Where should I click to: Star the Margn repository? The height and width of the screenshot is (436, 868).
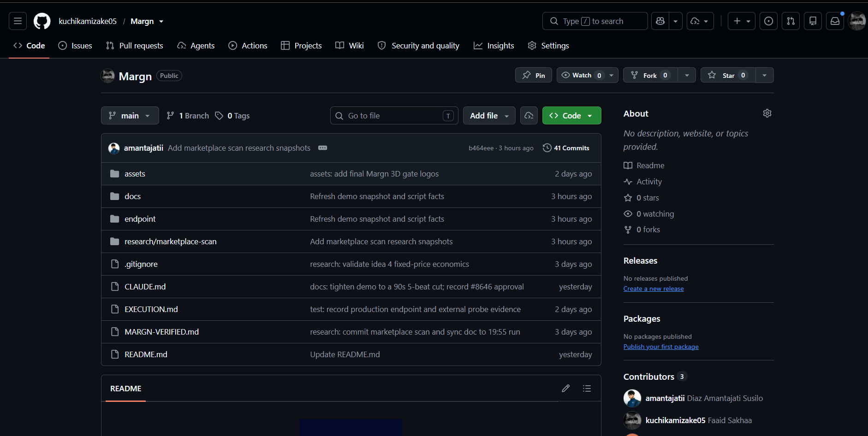pos(728,75)
